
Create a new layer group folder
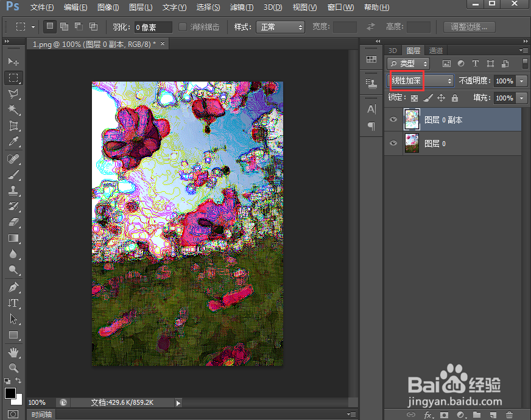(x=477, y=415)
